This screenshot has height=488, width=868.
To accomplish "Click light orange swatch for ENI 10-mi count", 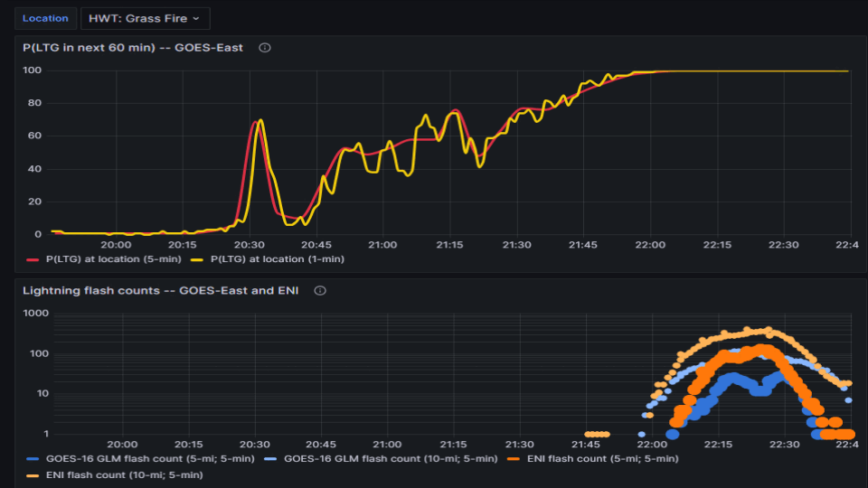I will tap(34, 475).
